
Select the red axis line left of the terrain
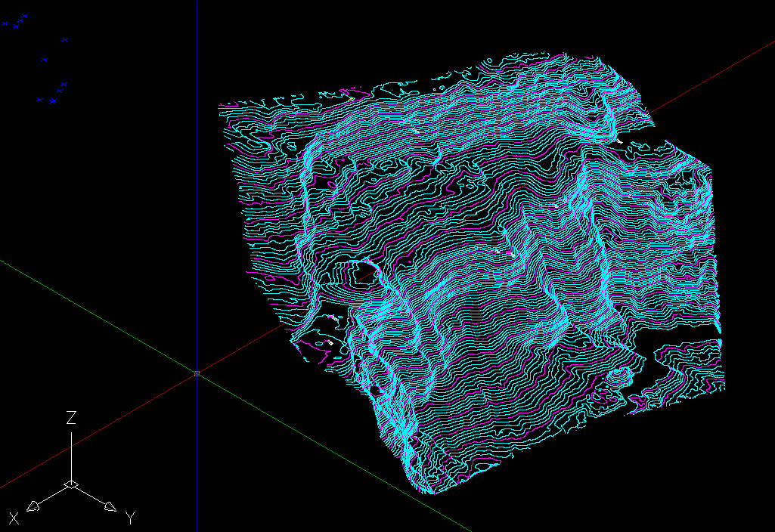pyautogui.click(x=113, y=422)
